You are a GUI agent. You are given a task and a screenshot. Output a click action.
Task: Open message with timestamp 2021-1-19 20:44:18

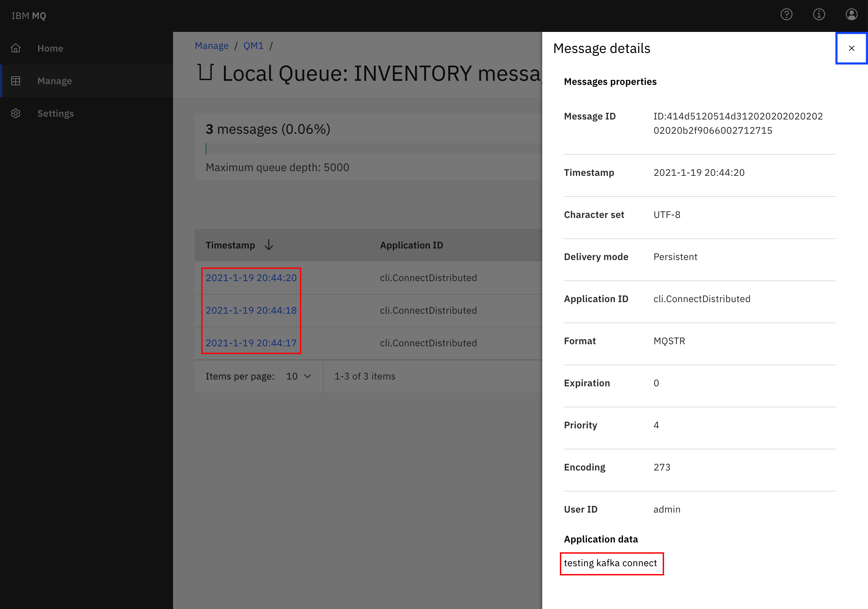(251, 310)
